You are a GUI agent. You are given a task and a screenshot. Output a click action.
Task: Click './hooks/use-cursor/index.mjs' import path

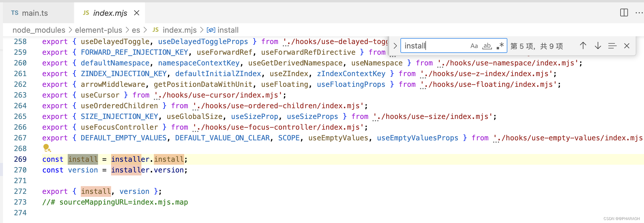[218, 95]
